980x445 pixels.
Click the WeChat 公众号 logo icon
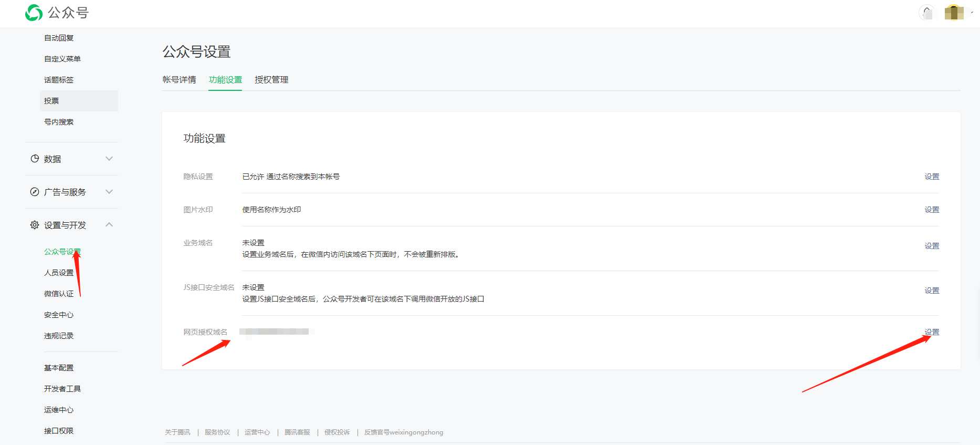34,13
